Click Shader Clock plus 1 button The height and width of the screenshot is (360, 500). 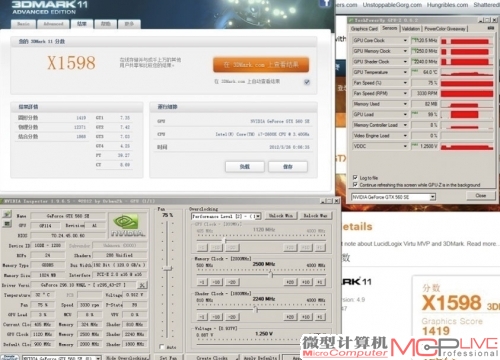click(320, 317)
